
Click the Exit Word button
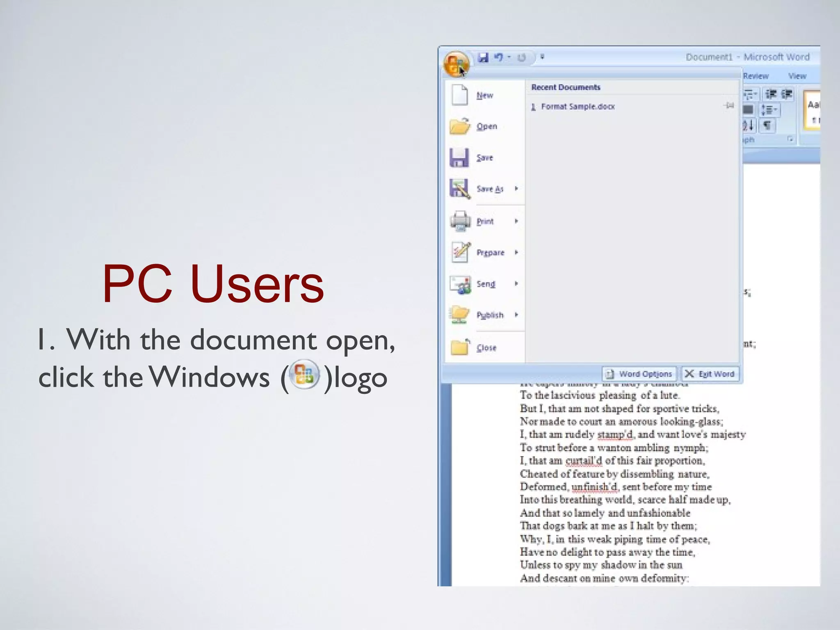(710, 374)
